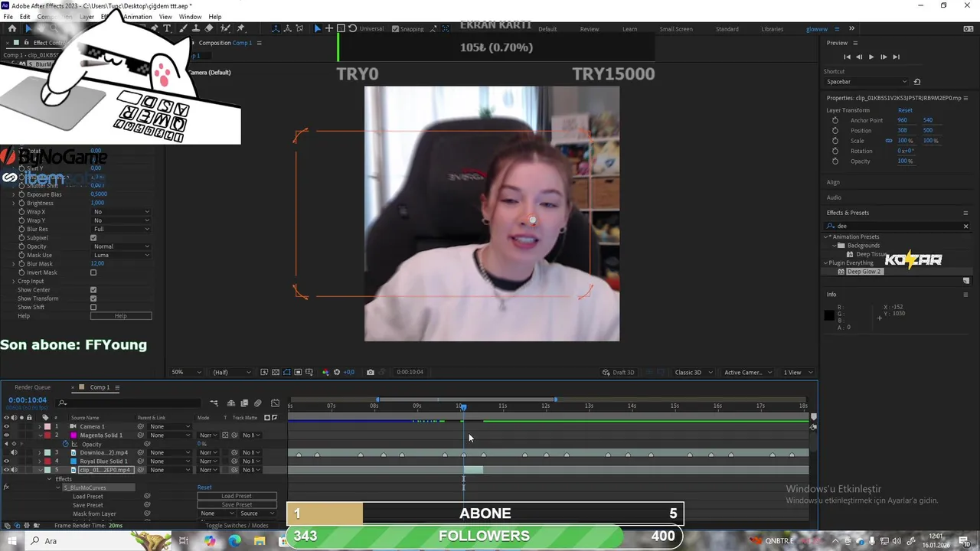
Task: Click the shy layers switch icon
Action: [232, 403]
